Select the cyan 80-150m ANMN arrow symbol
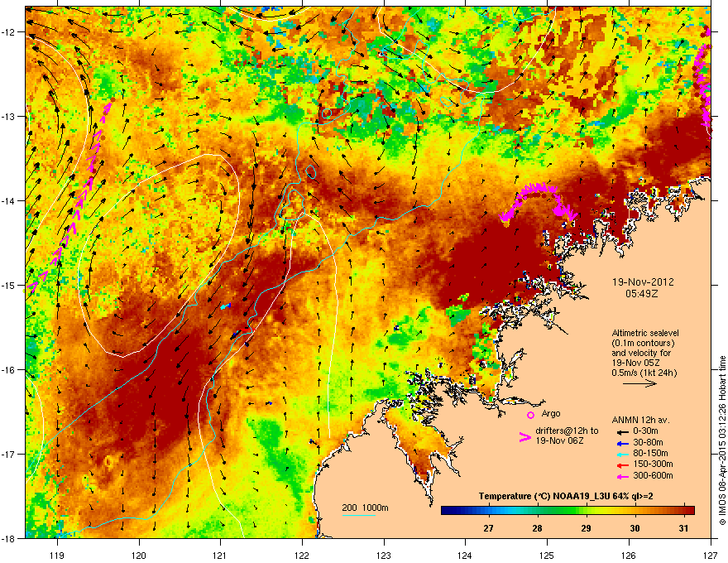The width and height of the screenshot is (728, 563). tap(623, 455)
